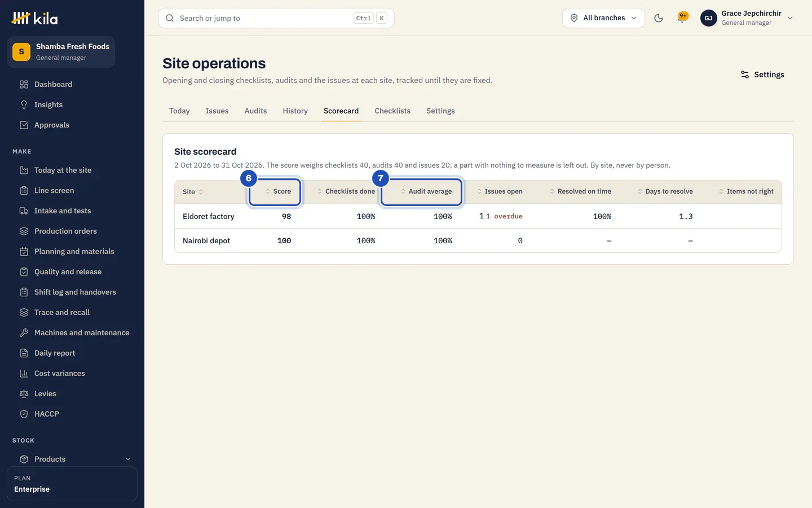
Task: Switch to the Today tab
Action: [179, 111]
